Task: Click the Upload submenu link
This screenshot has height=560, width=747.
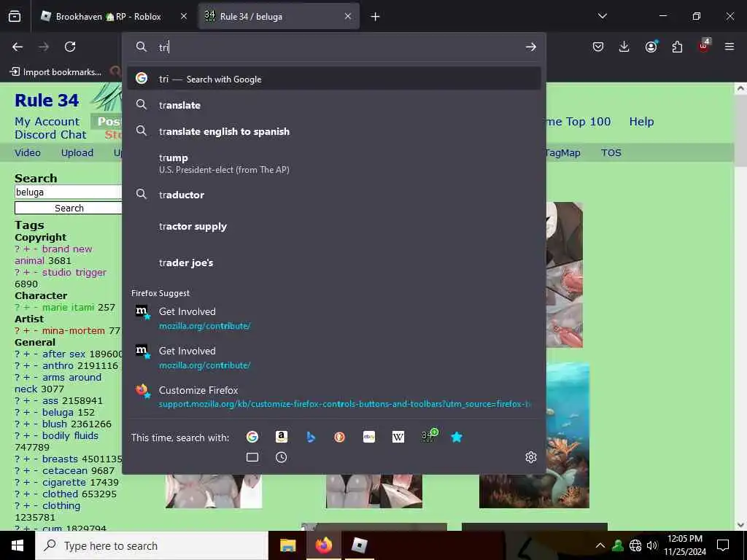Action: click(77, 153)
